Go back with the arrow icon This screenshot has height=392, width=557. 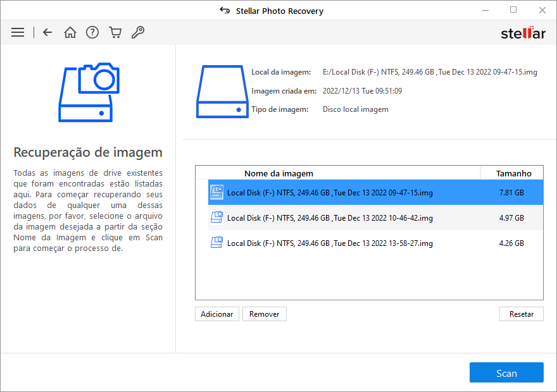coord(47,32)
